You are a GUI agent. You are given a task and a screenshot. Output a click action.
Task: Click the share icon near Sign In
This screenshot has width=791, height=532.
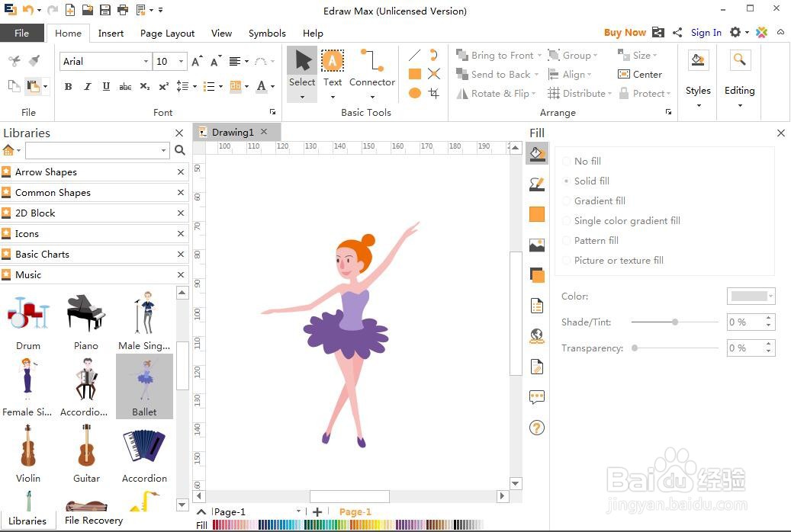(677, 32)
